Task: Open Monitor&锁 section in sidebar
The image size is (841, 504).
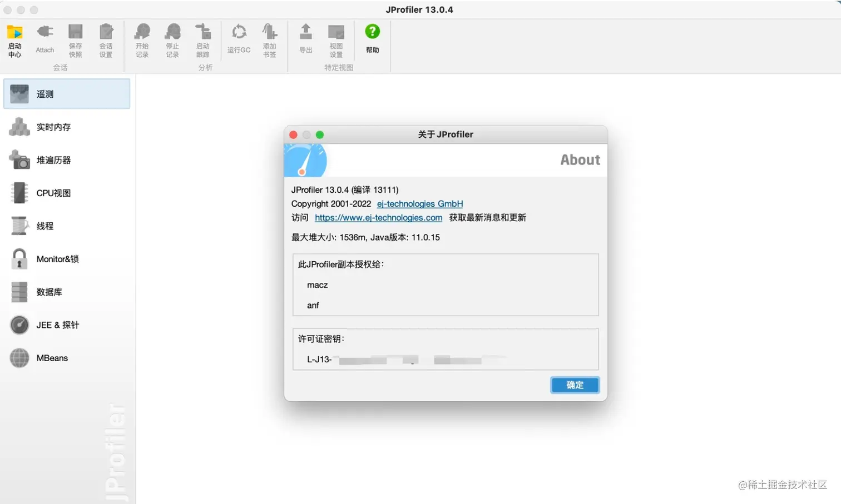Action: [67, 259]
